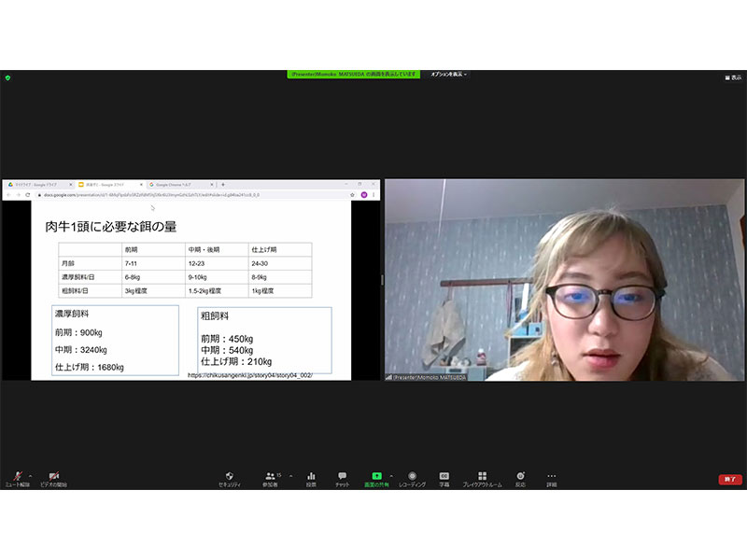The height and width of the screenshot is (560, 747).
Task: Open the More (詳細) menu
Action: coord(552,477)
